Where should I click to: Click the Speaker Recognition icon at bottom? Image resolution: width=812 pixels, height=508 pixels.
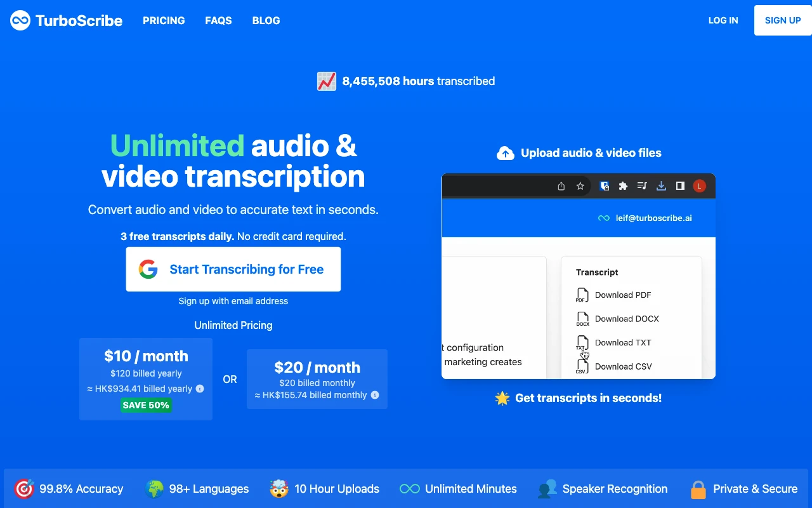pyautogui.click(x=546, y=488)
